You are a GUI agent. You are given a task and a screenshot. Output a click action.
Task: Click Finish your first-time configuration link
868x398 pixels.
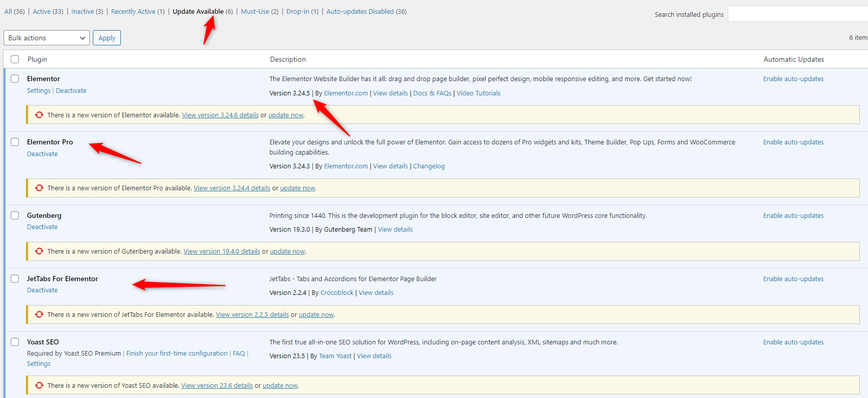click(x=177, y=353)
